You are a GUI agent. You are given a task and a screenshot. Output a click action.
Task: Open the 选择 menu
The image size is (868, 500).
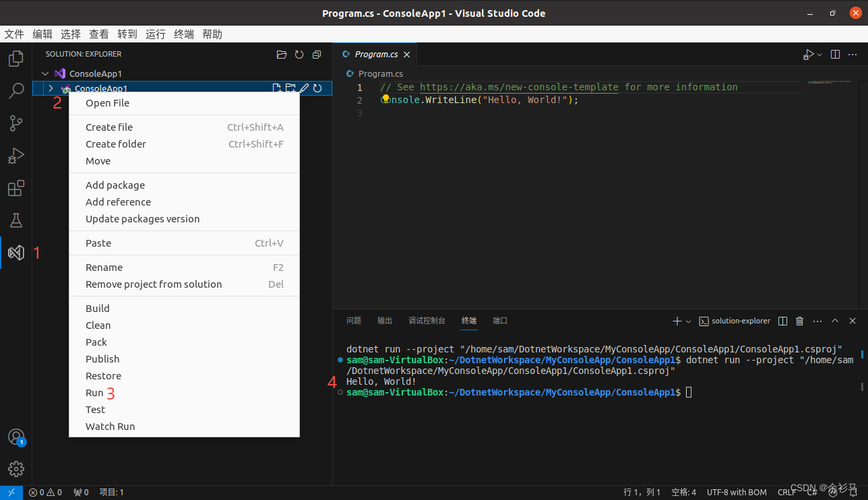pos(71,34)
